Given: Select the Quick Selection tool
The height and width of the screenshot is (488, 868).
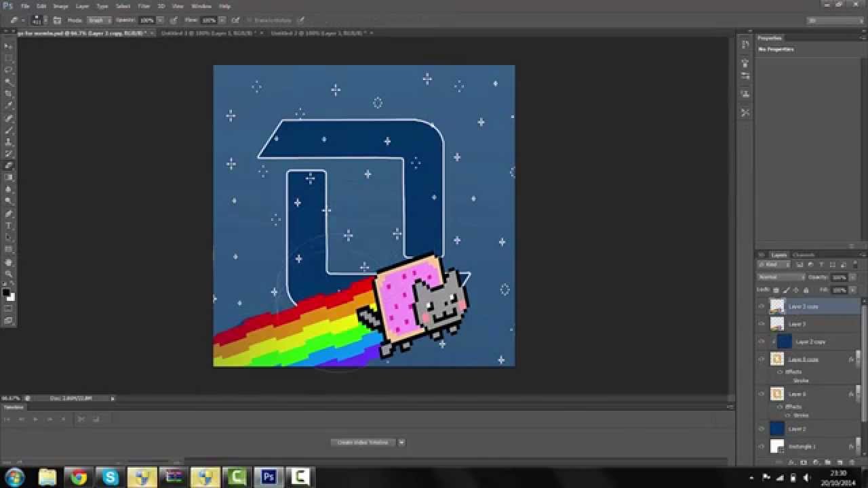Looking at the screenshot, I should click(9, 81).
